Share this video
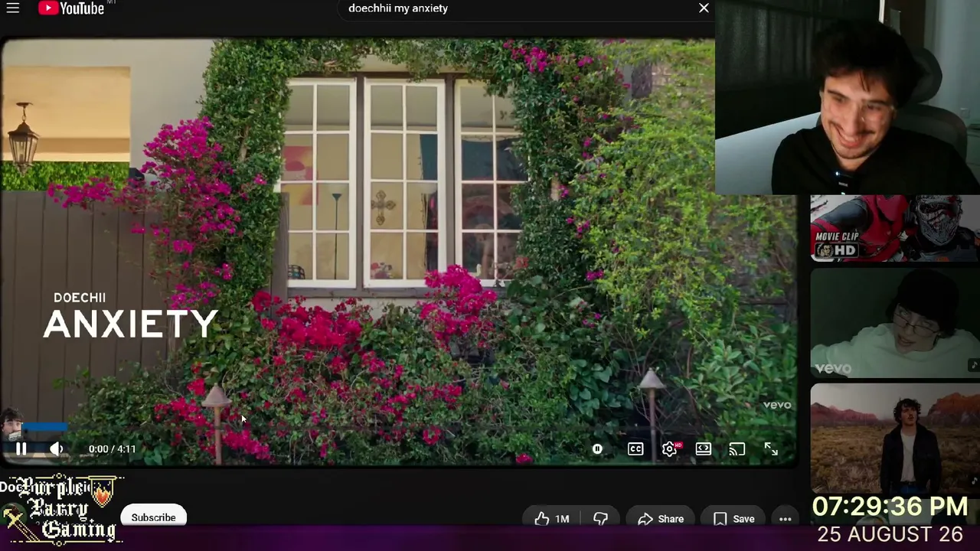The image size is (980, 551). pos(661,519)
